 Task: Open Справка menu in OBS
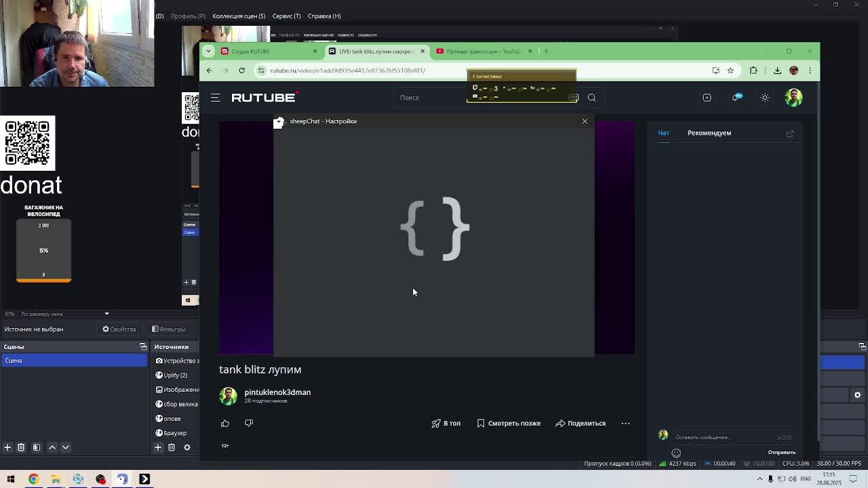[324, 16]
